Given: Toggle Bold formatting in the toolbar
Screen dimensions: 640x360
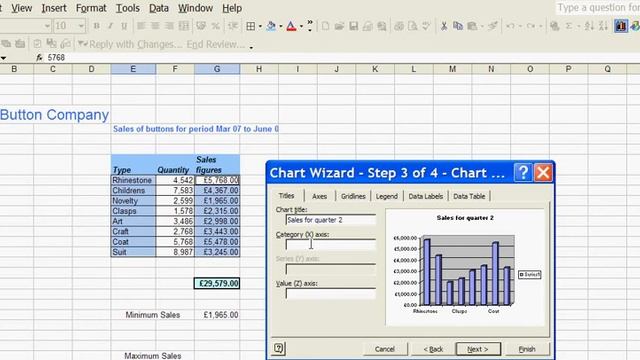Looking at the screenshot, I should [96, 26].
